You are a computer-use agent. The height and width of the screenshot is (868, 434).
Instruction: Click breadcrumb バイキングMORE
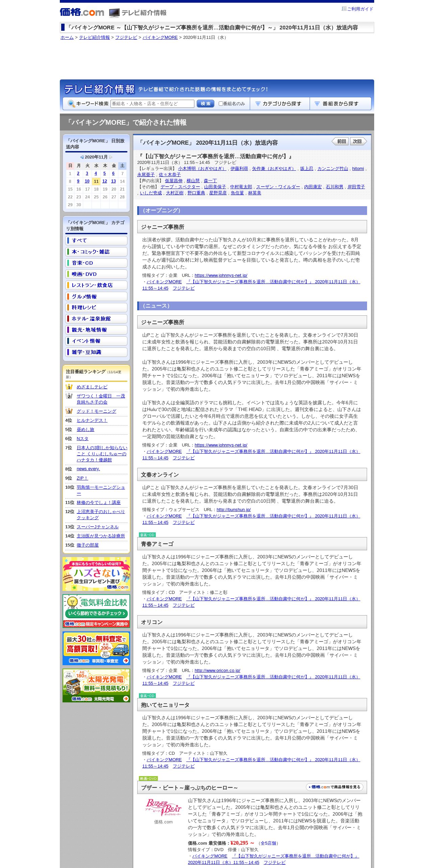click(x=160, y=38)
